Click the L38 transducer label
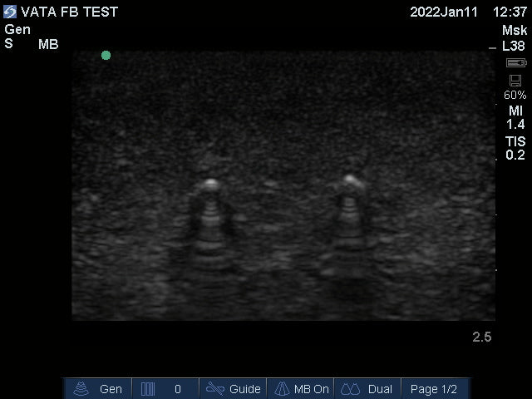This screenshot has width=532, height=399. click(515, 46)
